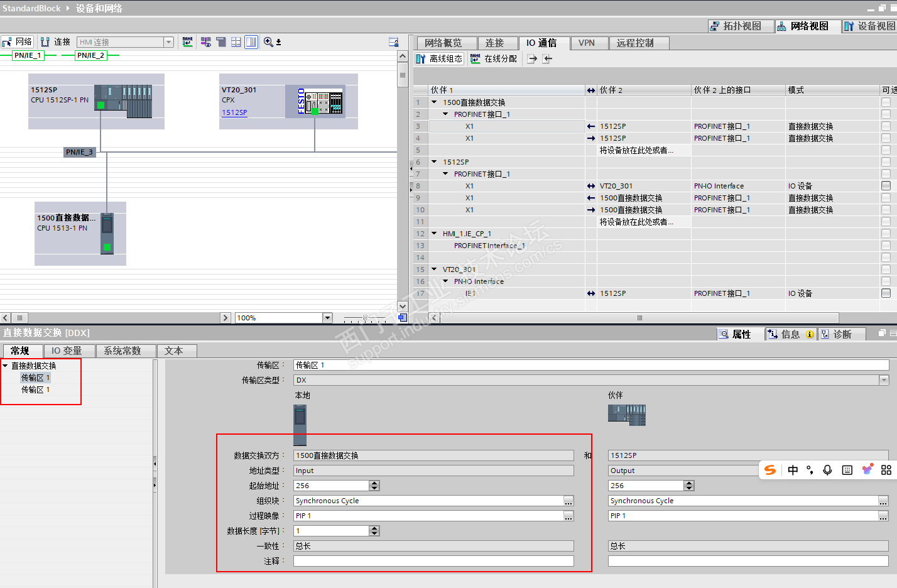
Task: Open the 1512SP link under VT20_301
Action: coord(234,112)
